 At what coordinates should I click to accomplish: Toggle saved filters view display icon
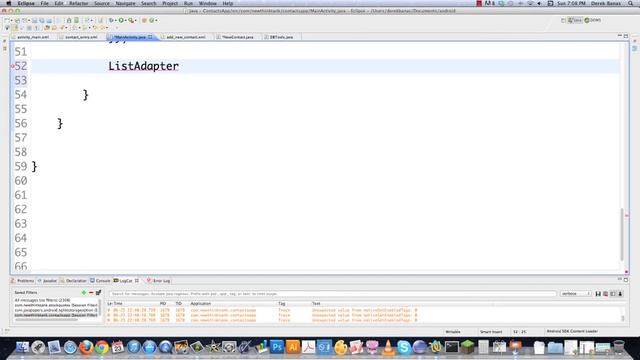pos(613,294)
